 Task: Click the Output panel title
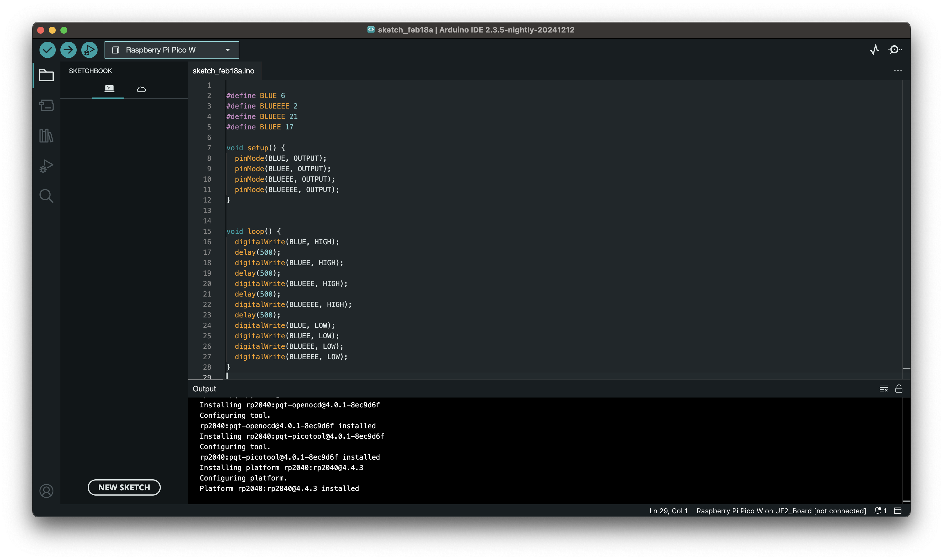204,389
